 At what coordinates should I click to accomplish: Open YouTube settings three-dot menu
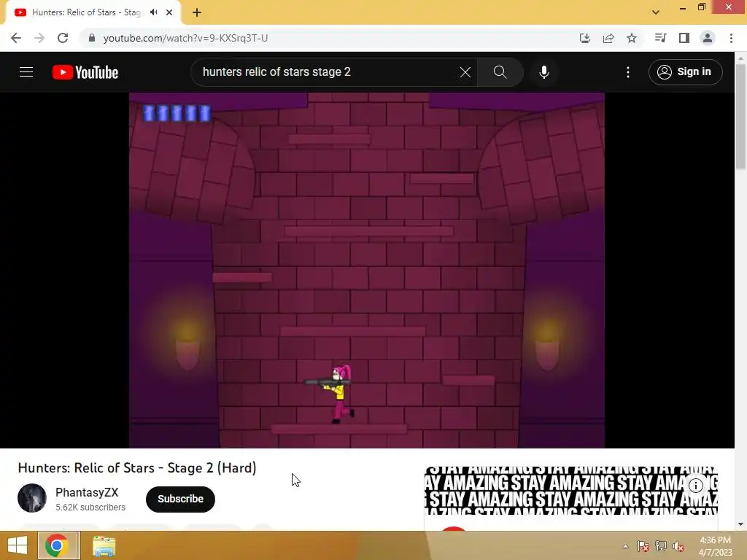click(x=628, y=72)
